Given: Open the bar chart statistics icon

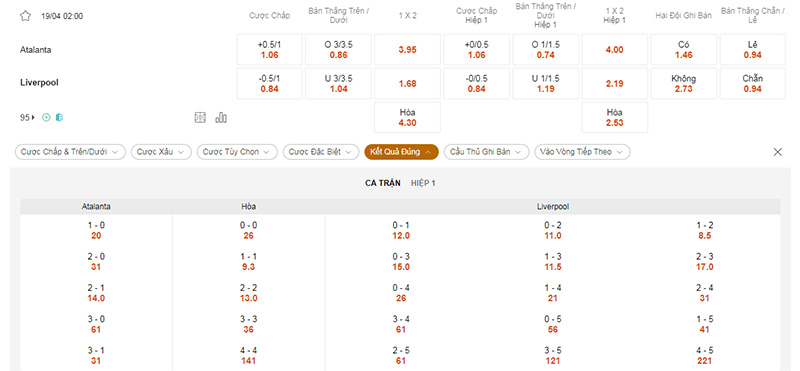Looking at the screenshot, I should (221, 118).
